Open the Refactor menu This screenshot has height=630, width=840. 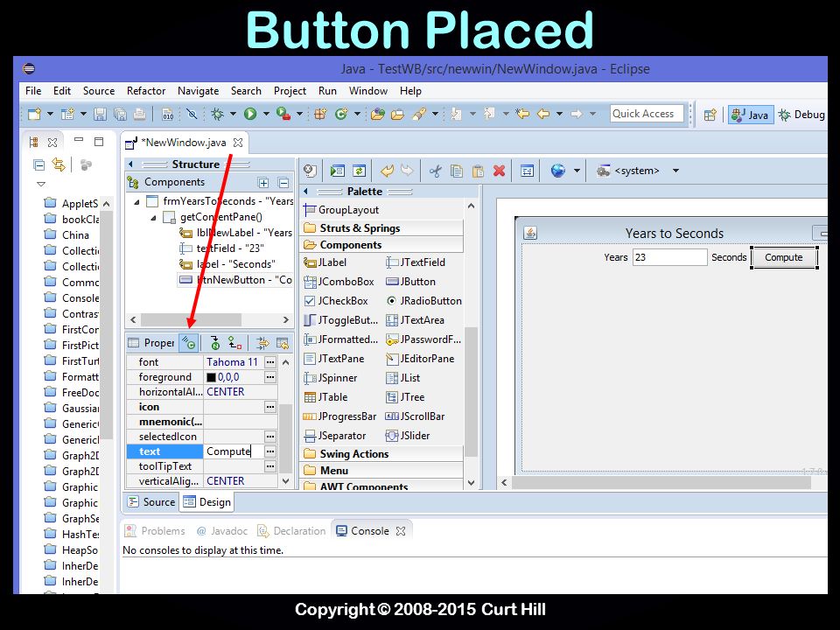146,91
